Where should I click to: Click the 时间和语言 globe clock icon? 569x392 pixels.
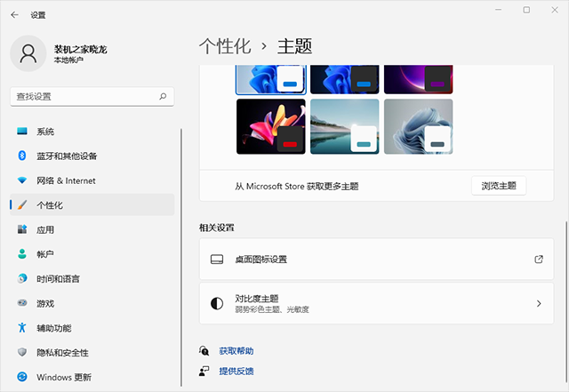pyautogui.click(x=22, y=278)
